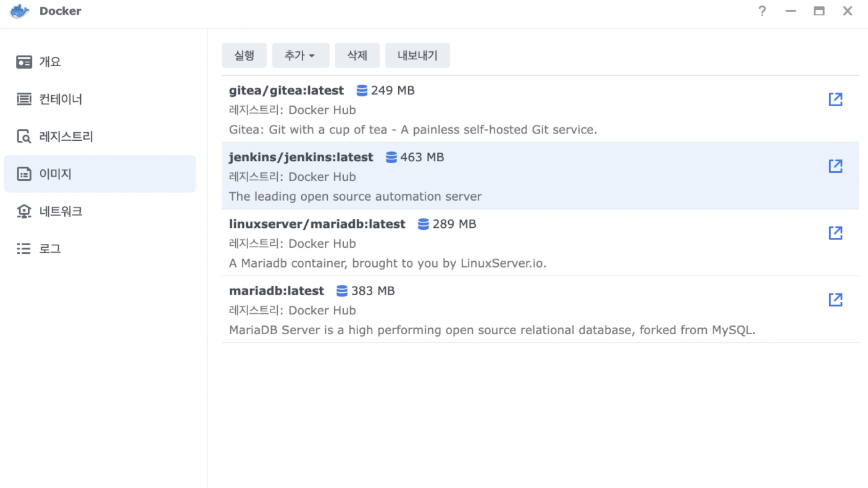Click 'A Mariadb container, brought to you' description
Image resolution: width=868 pixels, height=488 pixels.
[x=388, y=263]
